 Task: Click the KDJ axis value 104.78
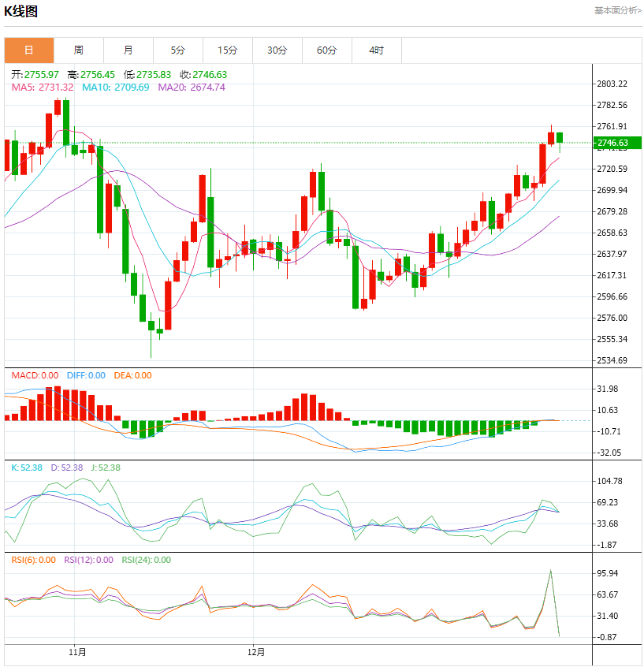click(609, 481)
